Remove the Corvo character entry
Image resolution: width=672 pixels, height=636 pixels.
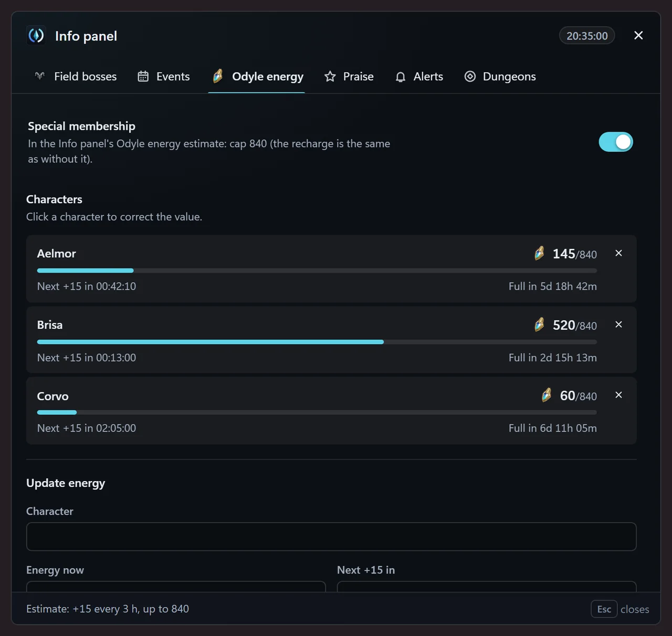coord(618,395)
